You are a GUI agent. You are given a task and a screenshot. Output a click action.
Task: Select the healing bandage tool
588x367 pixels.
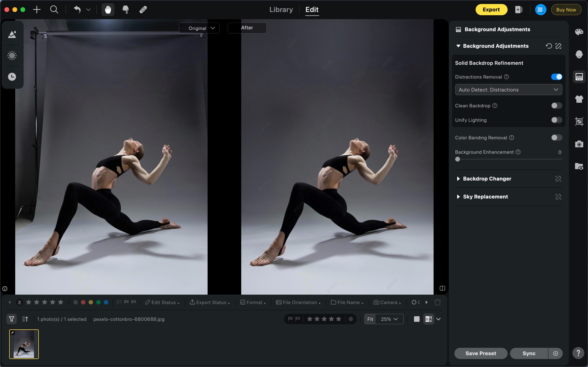[143, 9]
